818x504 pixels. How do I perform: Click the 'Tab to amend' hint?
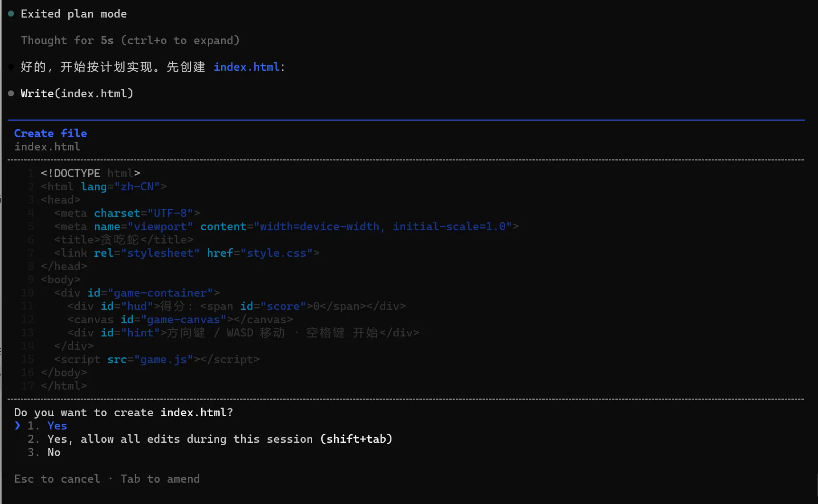click(160, 479)
